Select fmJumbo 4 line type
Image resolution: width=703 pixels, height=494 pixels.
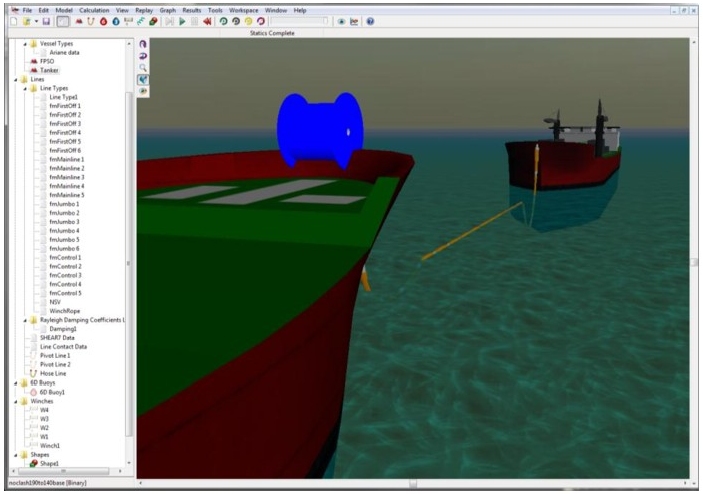64,231
